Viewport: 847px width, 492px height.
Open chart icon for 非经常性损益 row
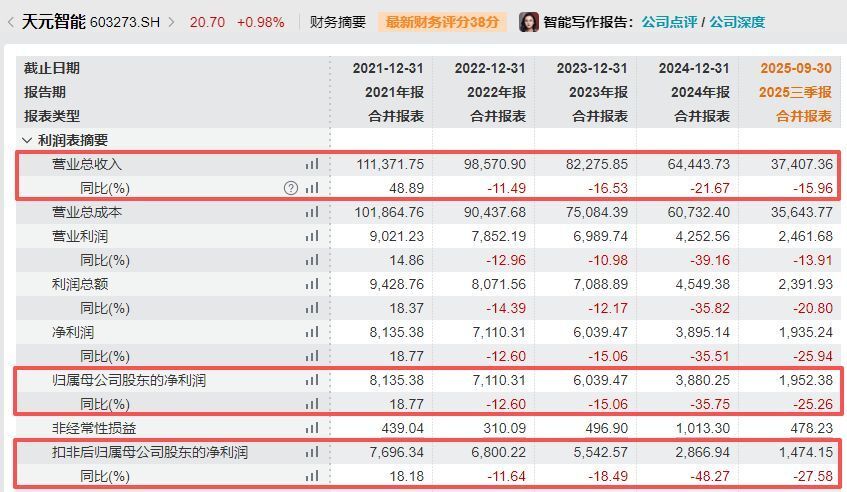[312, 428]
